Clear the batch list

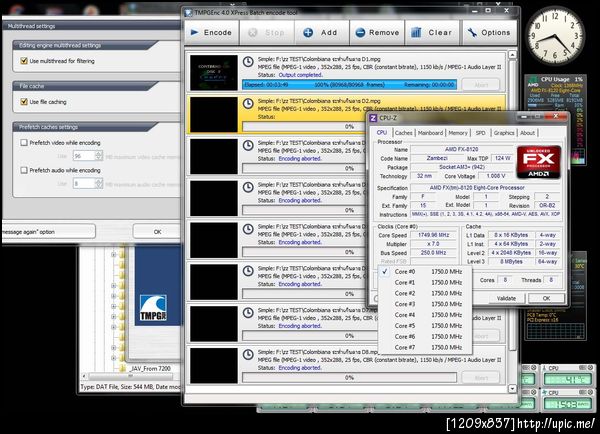pos(432,33)
